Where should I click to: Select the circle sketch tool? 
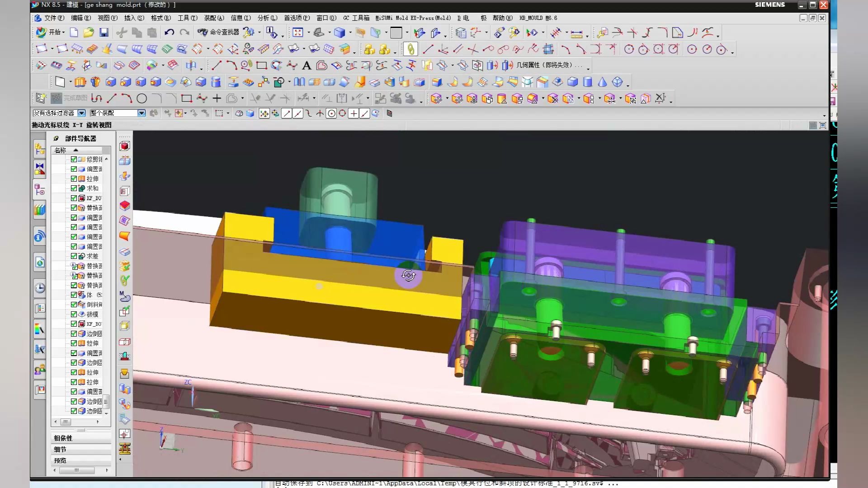(142, 99)
